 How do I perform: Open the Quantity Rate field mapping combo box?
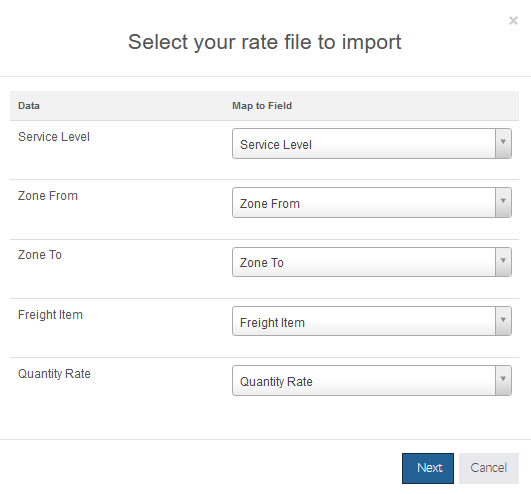(371, 380)
